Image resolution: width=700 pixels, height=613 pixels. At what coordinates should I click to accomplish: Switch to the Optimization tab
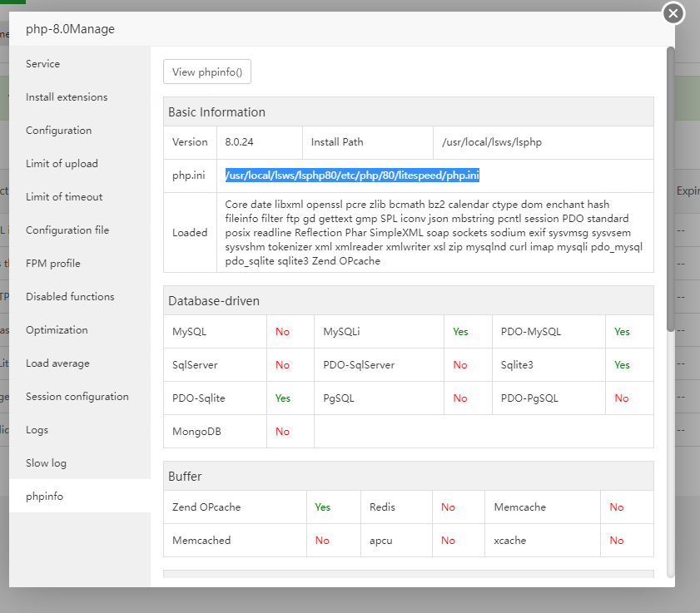click(x=57, y=330)
